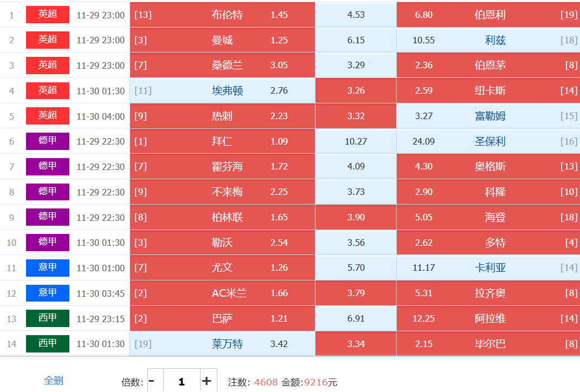Image resolution: width=580 pixels, height=392 pixels.
Task: Decrease the 倍数 multiplier with the minus button
Action: click(151, 381)
